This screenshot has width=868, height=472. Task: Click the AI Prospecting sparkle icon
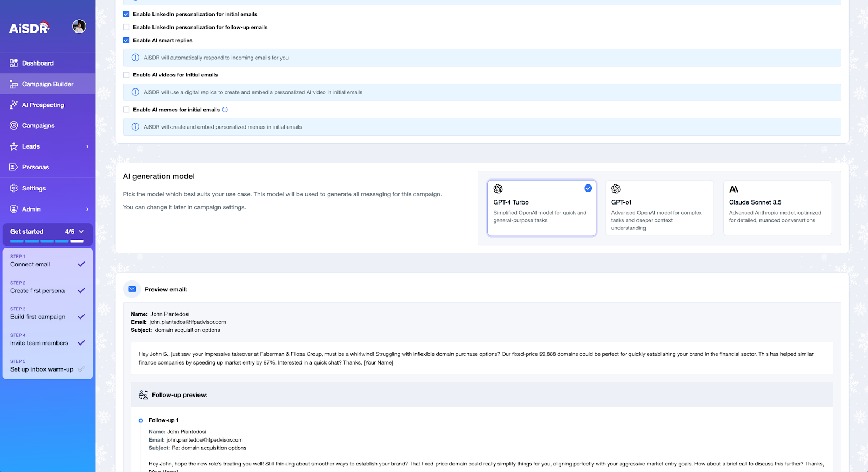pos(14,105)
